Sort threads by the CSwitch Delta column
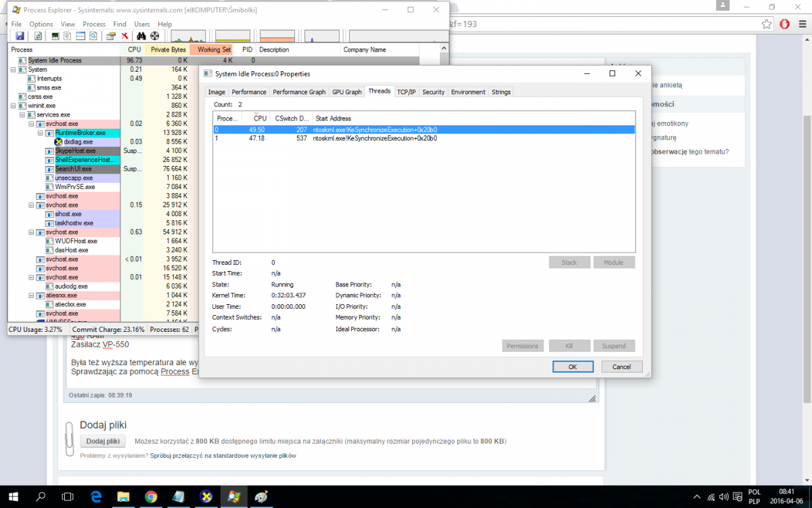 click(x=292, y=119)
